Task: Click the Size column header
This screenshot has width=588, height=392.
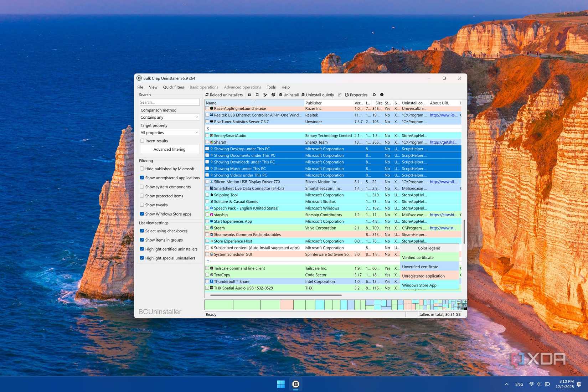Action: tap(378, 103)
